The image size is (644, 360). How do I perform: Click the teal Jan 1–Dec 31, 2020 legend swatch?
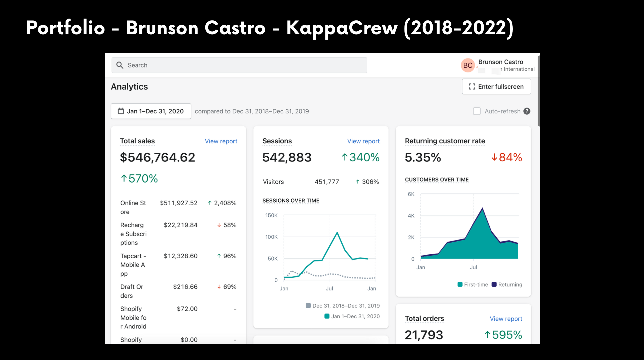pyautogui.click(x=327, y=316)
